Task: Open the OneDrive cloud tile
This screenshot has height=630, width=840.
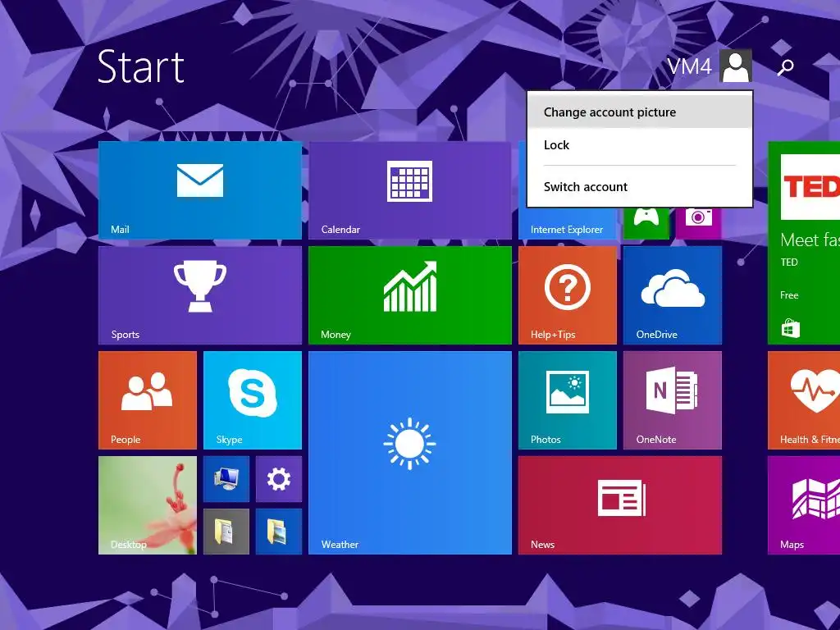Action: (673, 295)
